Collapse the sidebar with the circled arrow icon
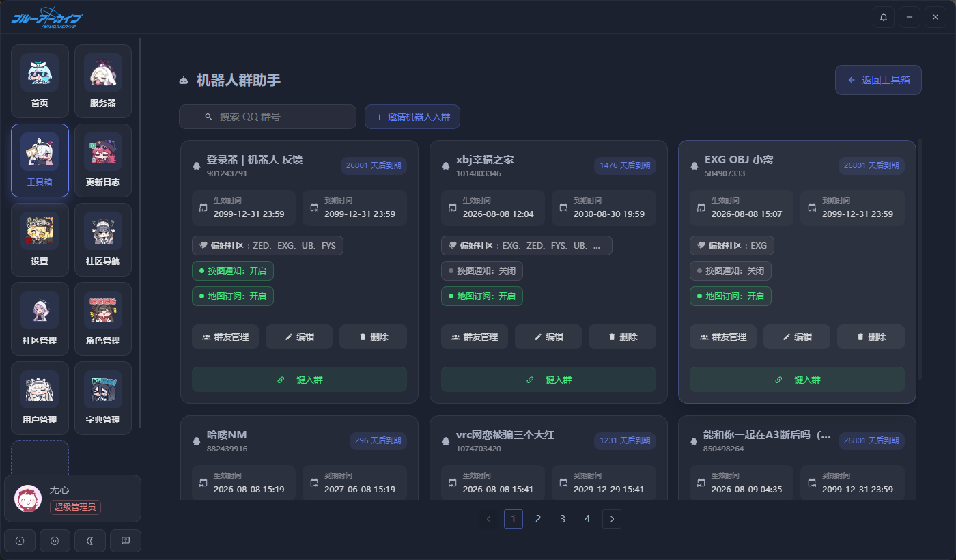This screenshot has height=560, width=956. 20,541
